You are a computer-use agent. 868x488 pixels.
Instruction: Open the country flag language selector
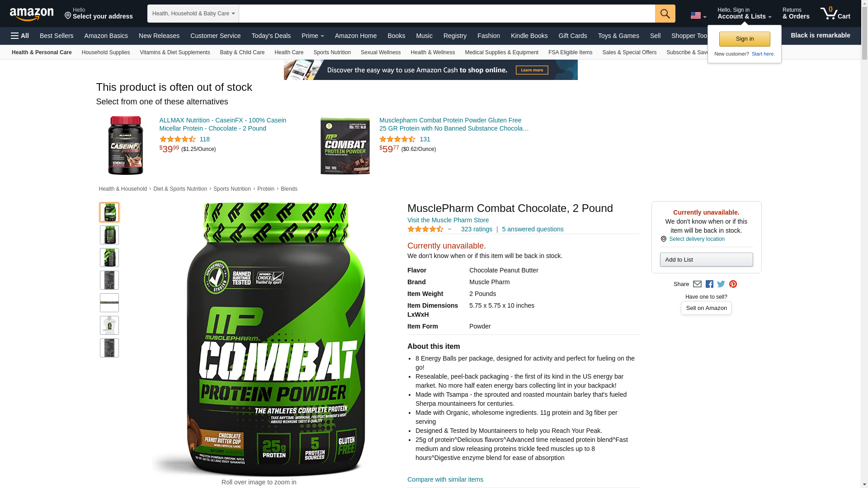coord(698,16)
